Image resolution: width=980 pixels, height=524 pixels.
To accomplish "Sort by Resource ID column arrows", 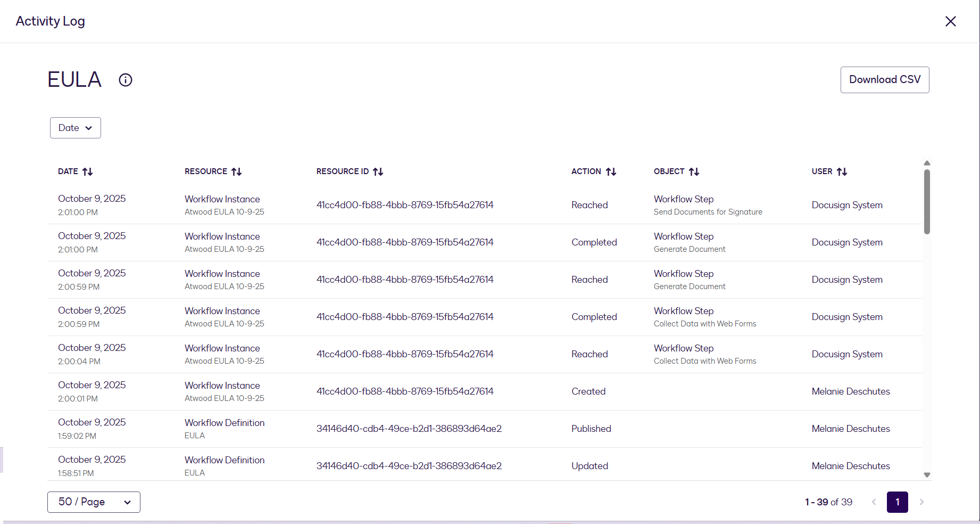I will (x=378, y=171).
